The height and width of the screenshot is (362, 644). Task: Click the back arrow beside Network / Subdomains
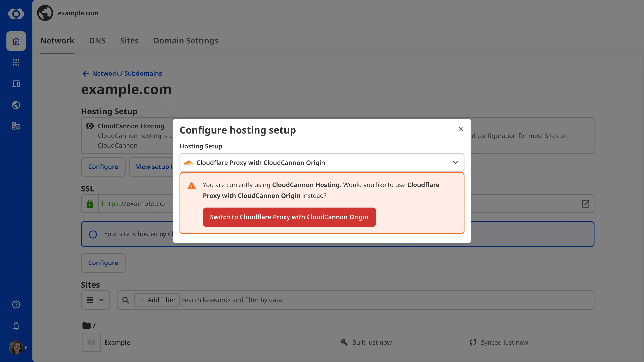click(86, 73)
